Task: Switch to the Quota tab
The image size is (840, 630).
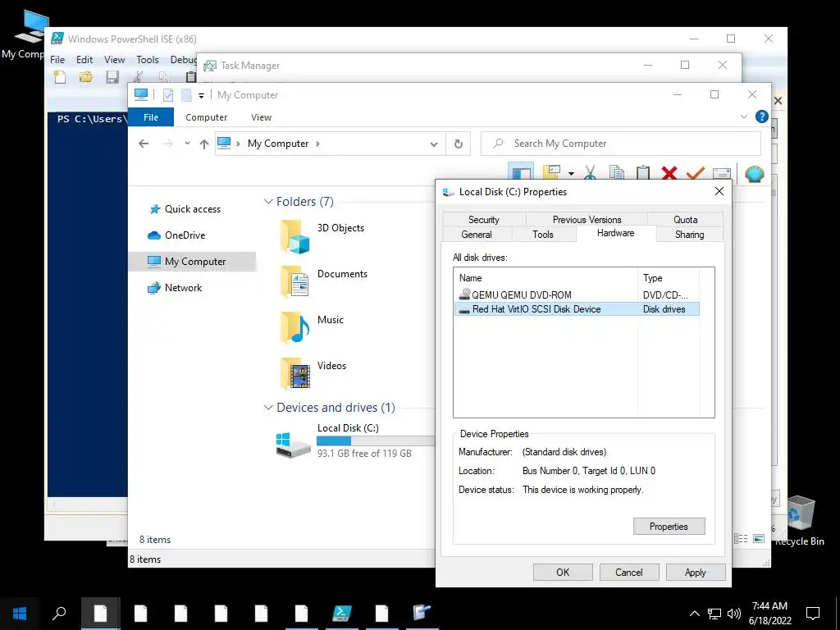Action: (x=685, y=220)
